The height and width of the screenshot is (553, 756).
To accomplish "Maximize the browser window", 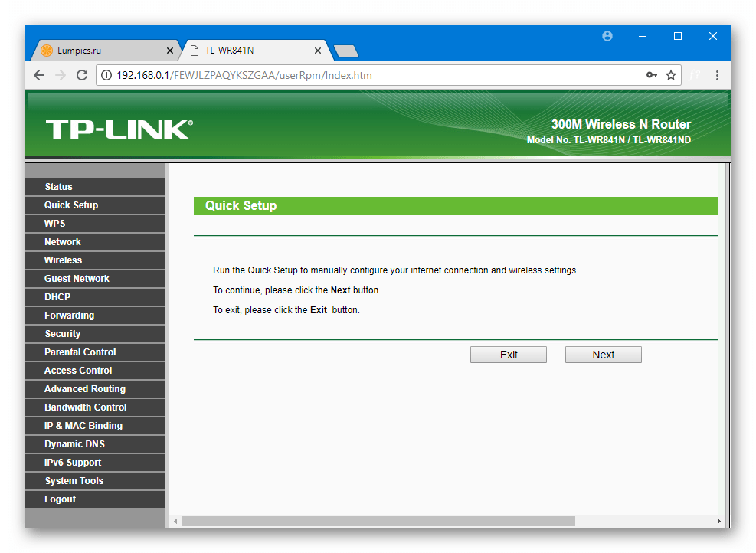I will pyautogui.click(x=677, y=36).
